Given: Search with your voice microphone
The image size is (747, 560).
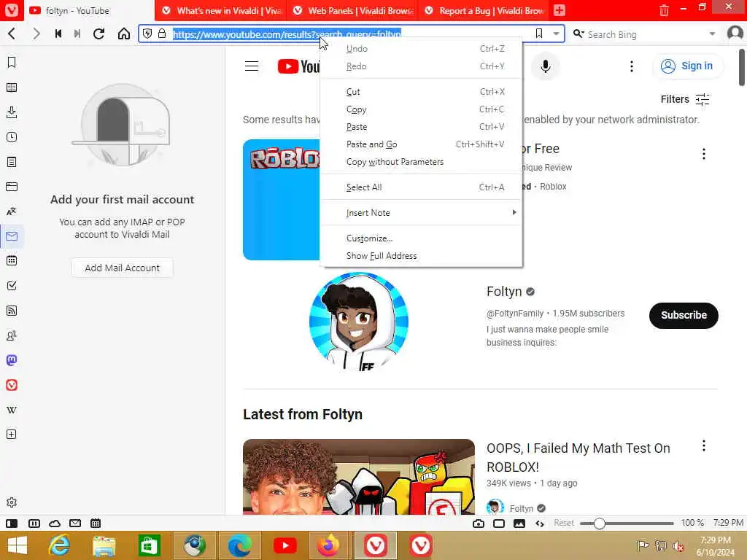Looking at the screenshot, I should (x=546, y=66).
